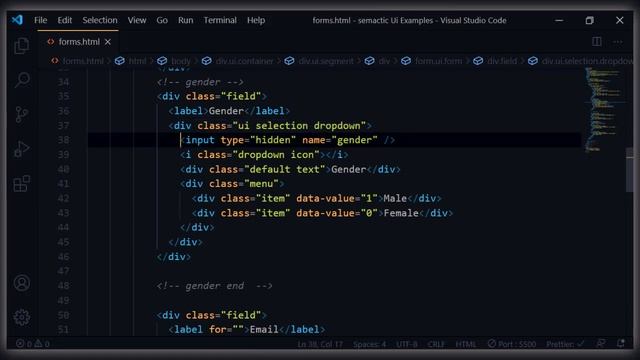Split the editor to the right
The width and height of the screenshot is (640, 360).
click(x=596, y=42)
